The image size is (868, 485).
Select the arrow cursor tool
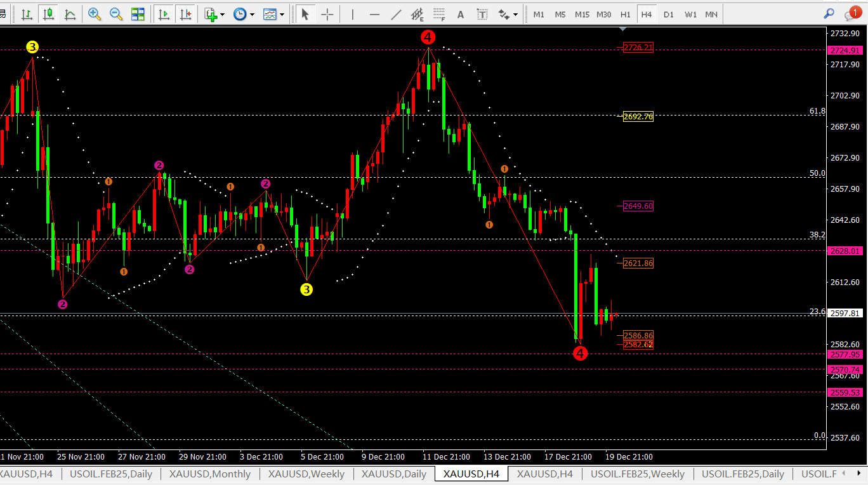(x=305, y=14)
